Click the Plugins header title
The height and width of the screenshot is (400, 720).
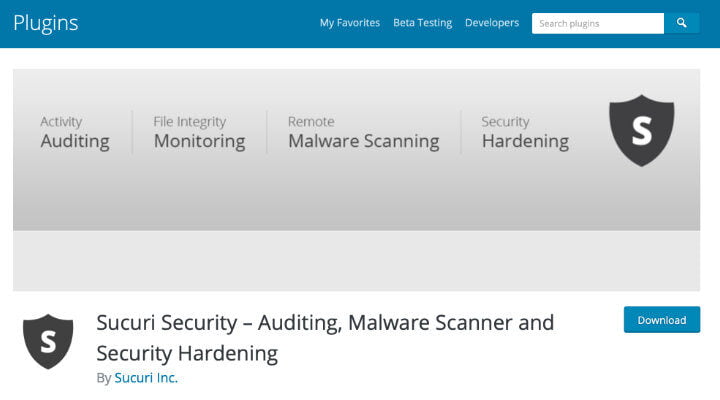[x=45, y=23]
